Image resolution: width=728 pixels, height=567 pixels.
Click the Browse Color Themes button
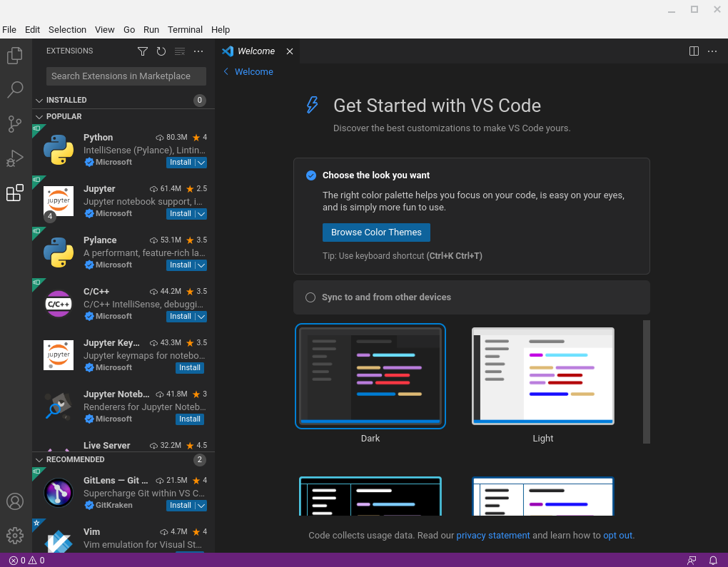tap(376, 233)
